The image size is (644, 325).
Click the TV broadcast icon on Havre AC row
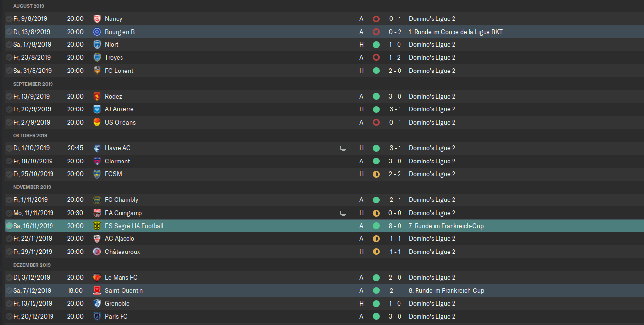click(x=343, y=148)
